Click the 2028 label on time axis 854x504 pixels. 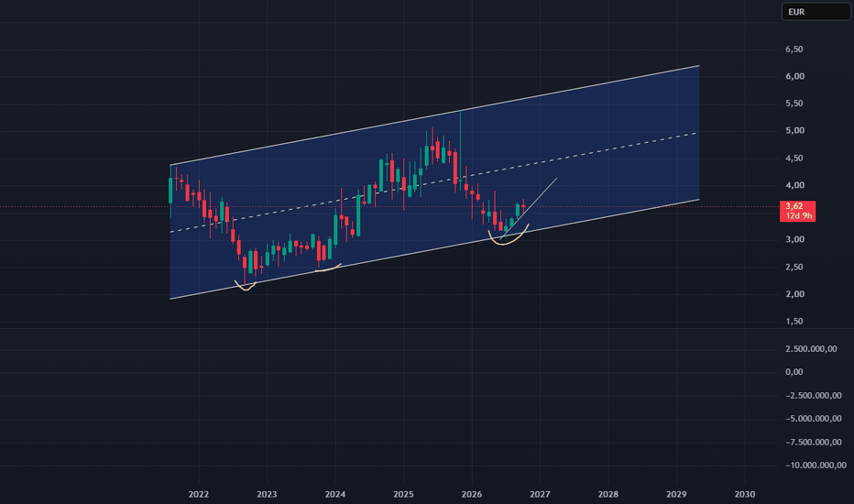[x=608, y=494]
